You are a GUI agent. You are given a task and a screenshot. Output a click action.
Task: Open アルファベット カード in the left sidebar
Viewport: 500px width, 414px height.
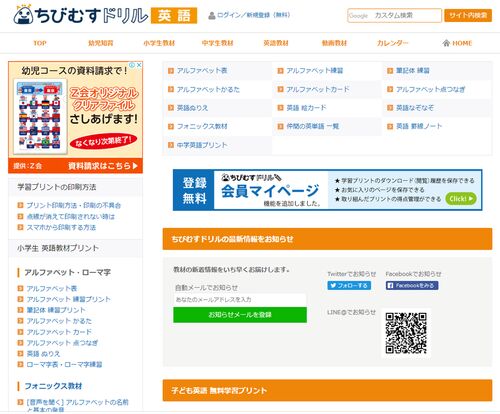point(59,332)
